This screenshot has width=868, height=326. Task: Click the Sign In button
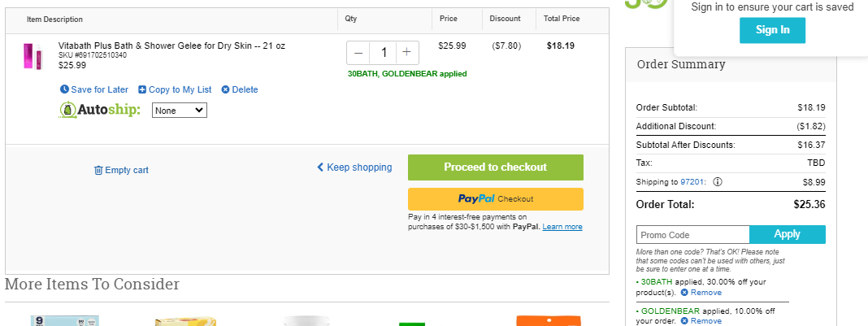click(772, 30)
